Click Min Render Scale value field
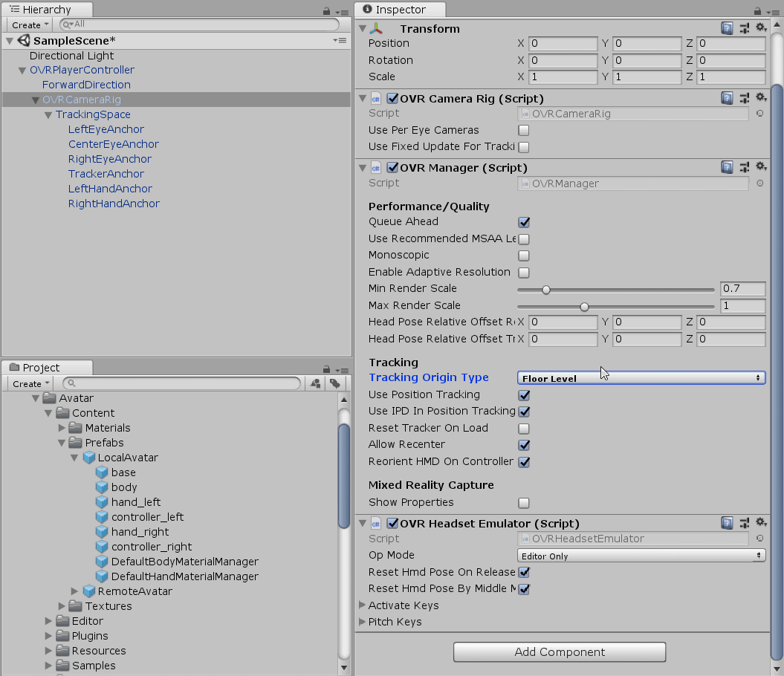 point(742,288)
